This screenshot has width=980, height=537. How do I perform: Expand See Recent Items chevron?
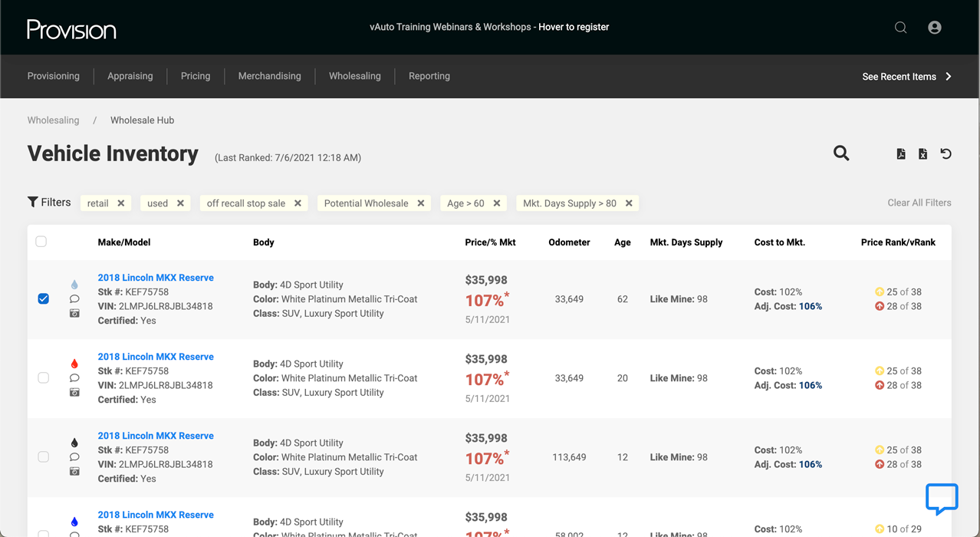(x=949, y=77)
